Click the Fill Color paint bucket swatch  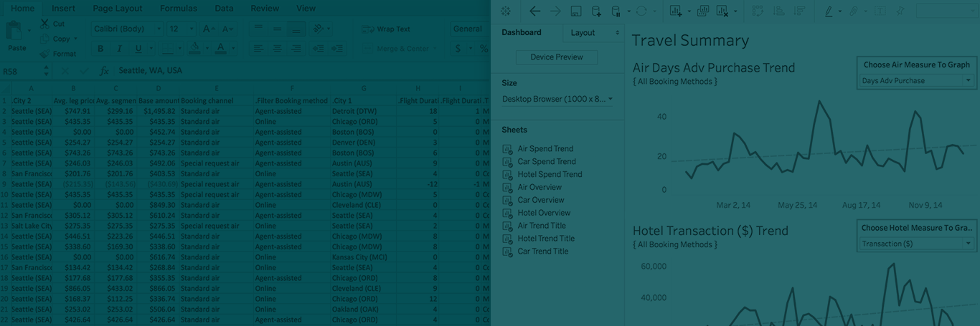[194, 49]
